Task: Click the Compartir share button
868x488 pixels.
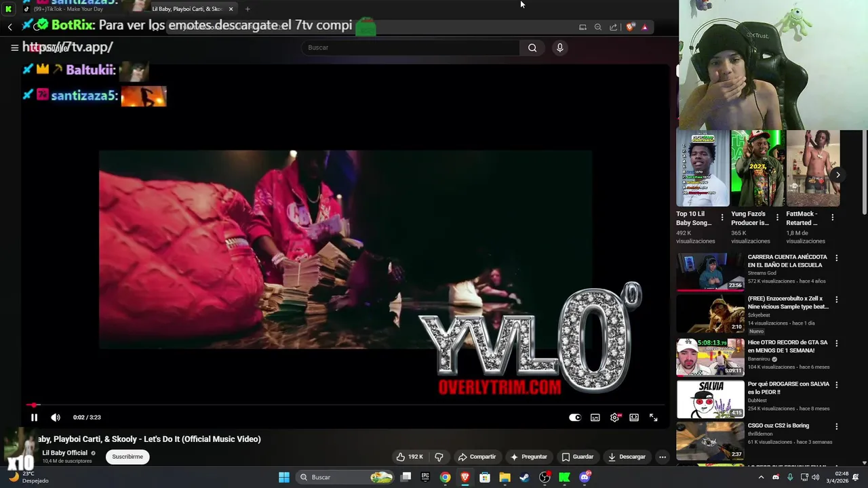Action: point(477,457)
